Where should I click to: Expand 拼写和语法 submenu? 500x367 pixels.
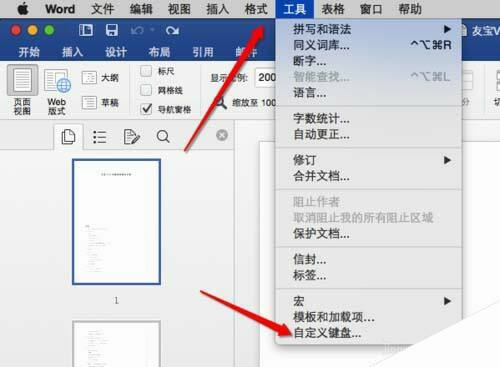click(369, 29)
